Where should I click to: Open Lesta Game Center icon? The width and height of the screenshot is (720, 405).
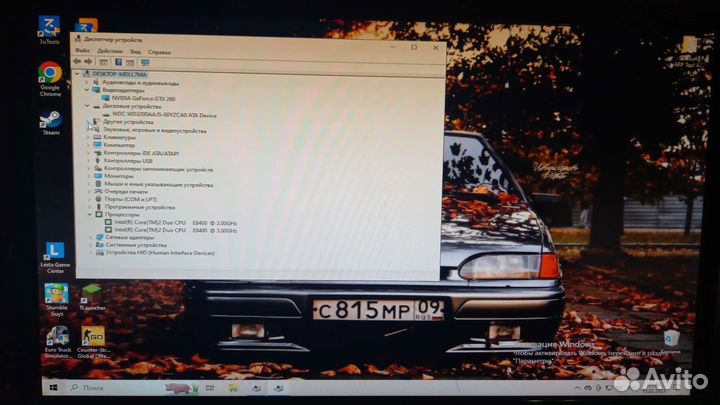click(55, 258)
